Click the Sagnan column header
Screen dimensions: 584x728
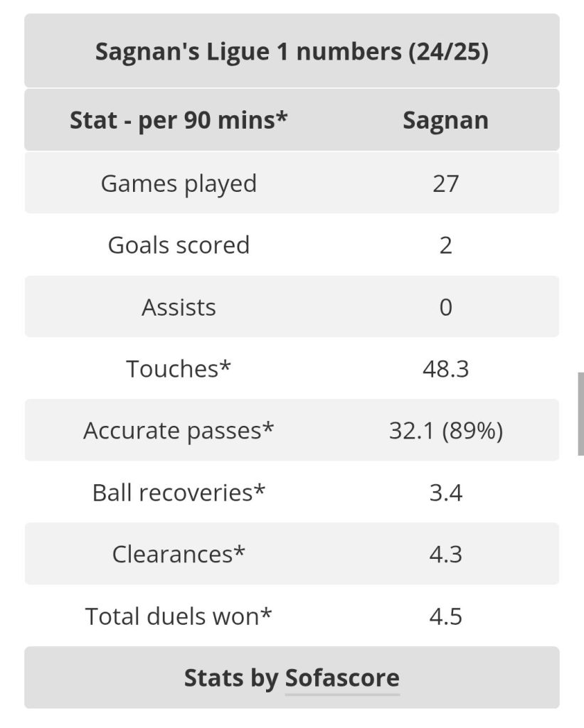point(445,121)
